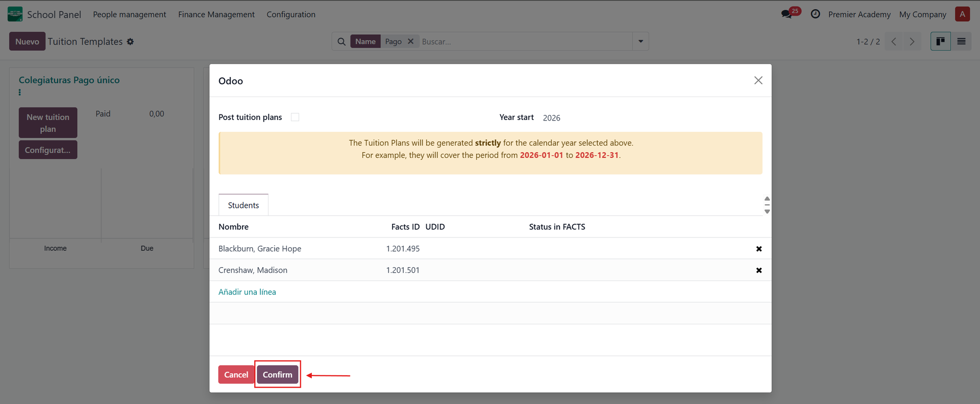Remove the Pago search filter
This screenshot has width=980, height=404.
click(x=410, y=41)
